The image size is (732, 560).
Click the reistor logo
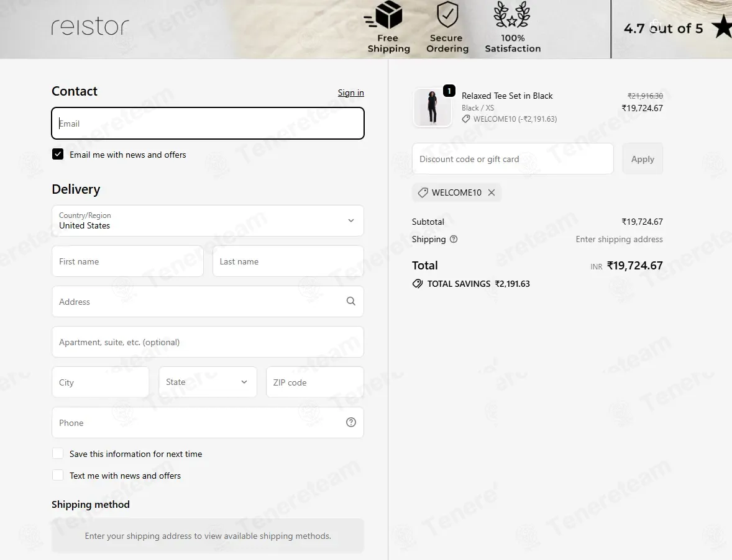(x=90, y=27)
